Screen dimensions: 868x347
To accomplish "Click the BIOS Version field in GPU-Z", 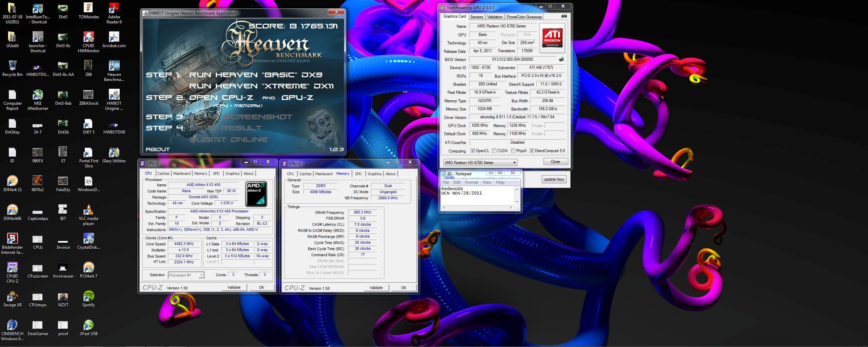I will tap(512, 59).
